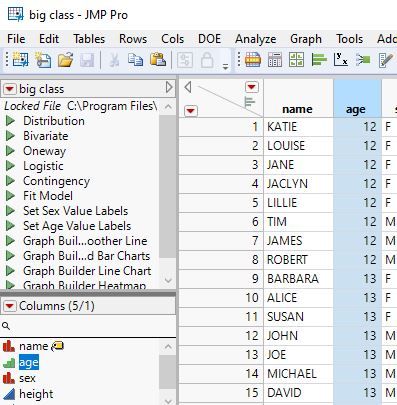The width and height of the screenshot is (397, 405).
Task: Click the padlock icon in toolbar
Action: click(x=207, y=60)
